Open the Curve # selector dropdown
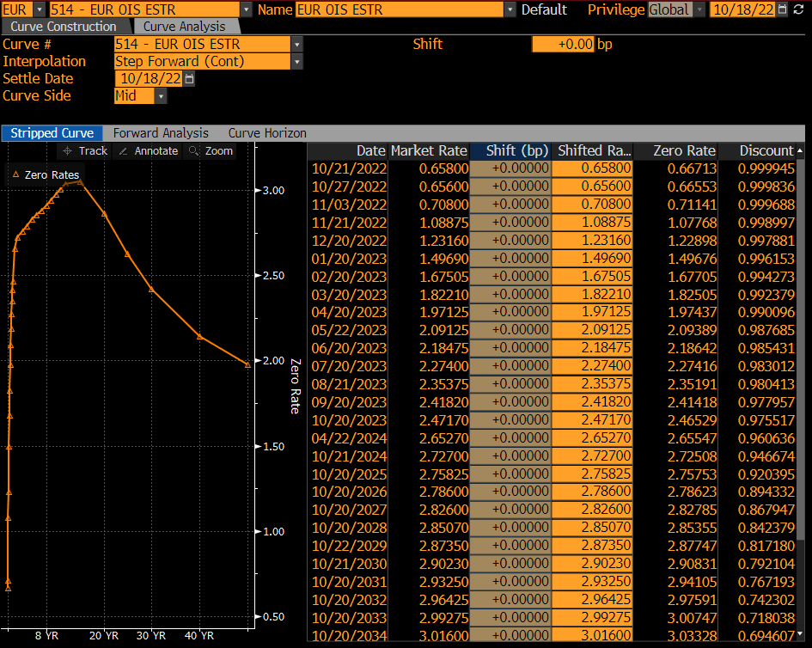The image size is (812, 648). [x=295, y=43]
